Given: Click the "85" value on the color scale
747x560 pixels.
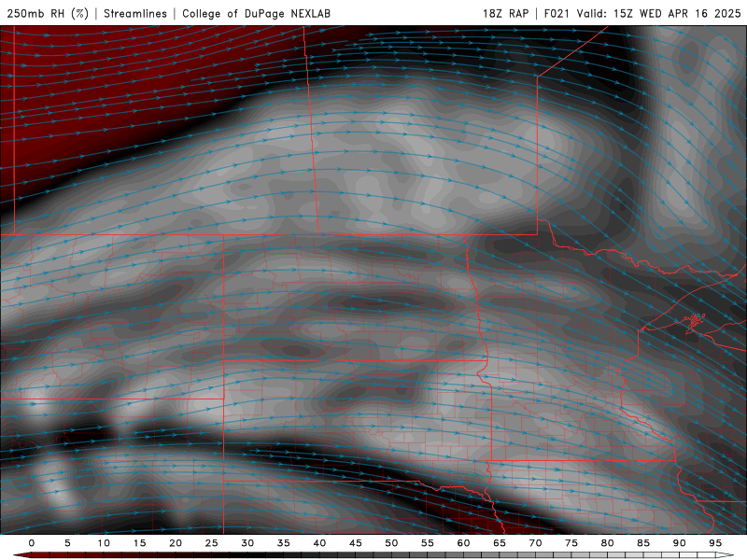Looking at the screenshot, I should click(x=643, y=543).
